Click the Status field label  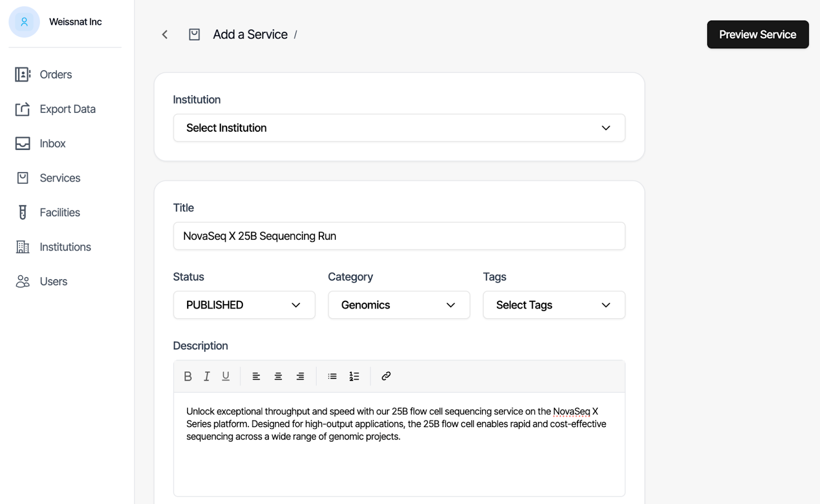189,277
